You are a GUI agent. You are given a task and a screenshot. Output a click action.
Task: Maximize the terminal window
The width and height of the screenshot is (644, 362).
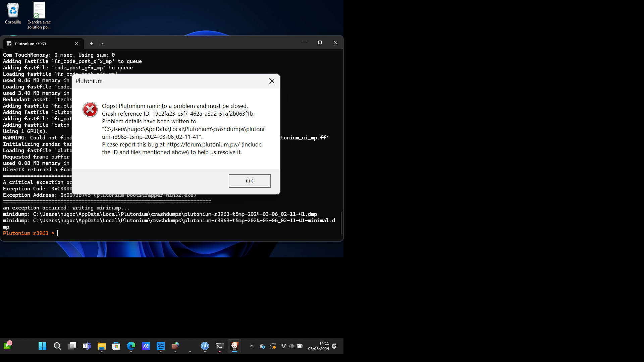click(320, 42)
